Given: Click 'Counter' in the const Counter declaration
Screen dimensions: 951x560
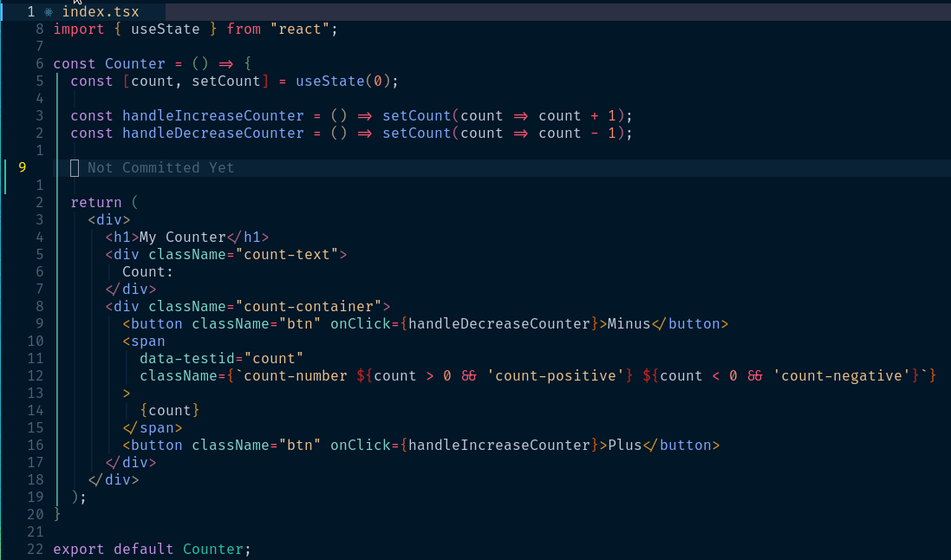Looking at the screenshot, I should [134, 63].
